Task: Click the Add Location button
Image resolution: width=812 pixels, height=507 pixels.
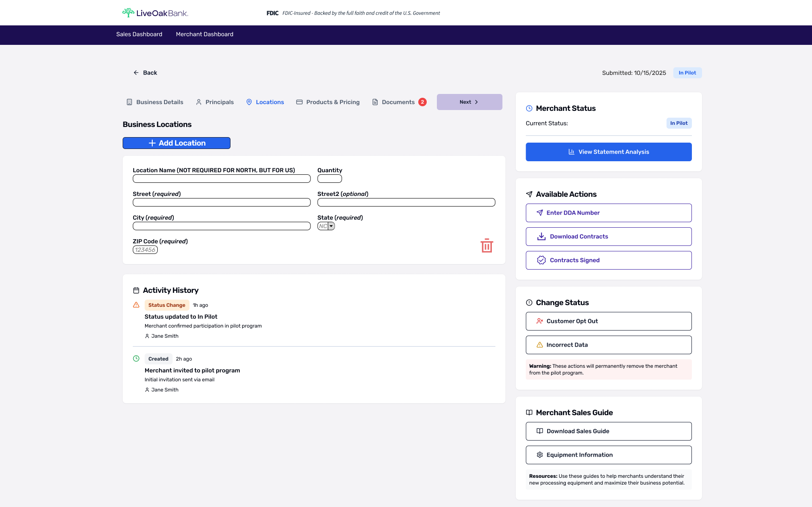Action: 176,143
